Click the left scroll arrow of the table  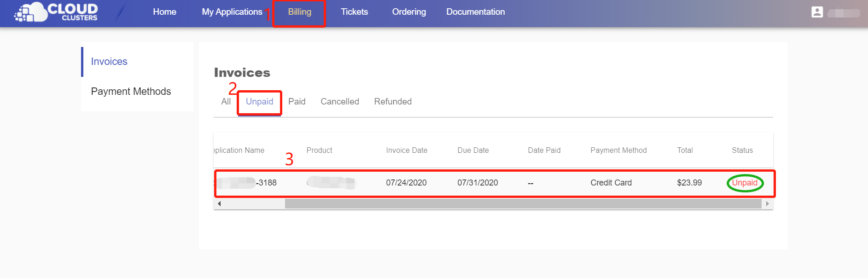click(219, 203)
